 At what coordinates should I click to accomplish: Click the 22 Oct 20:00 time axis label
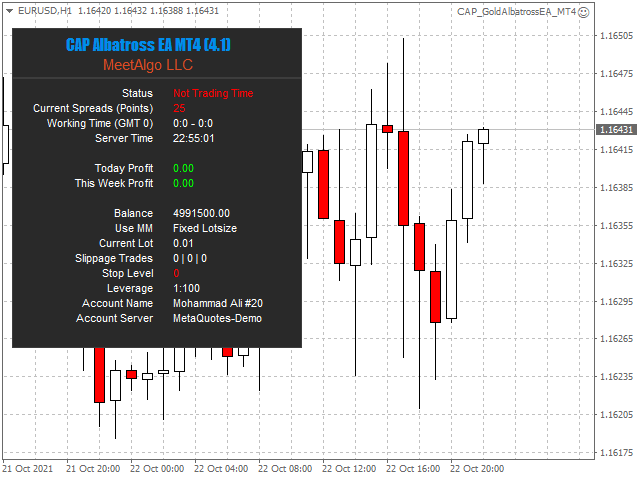[477, 469]
